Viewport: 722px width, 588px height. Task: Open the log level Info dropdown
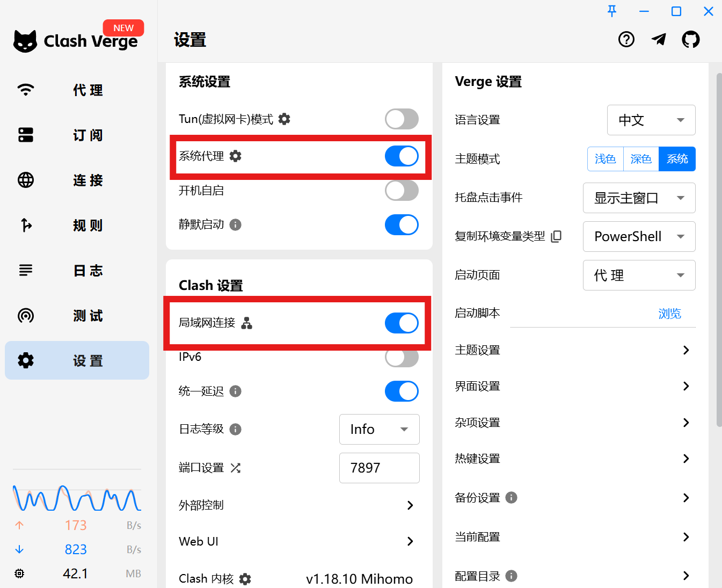[x=380, y=429]
